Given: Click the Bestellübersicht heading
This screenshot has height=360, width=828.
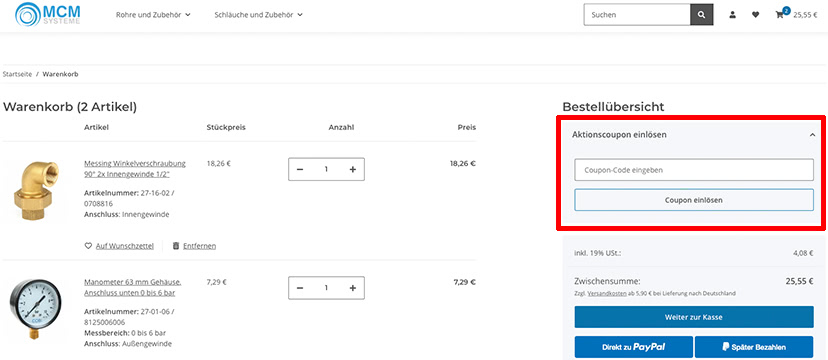Looking at the screenshot, I should click(613, 107).
